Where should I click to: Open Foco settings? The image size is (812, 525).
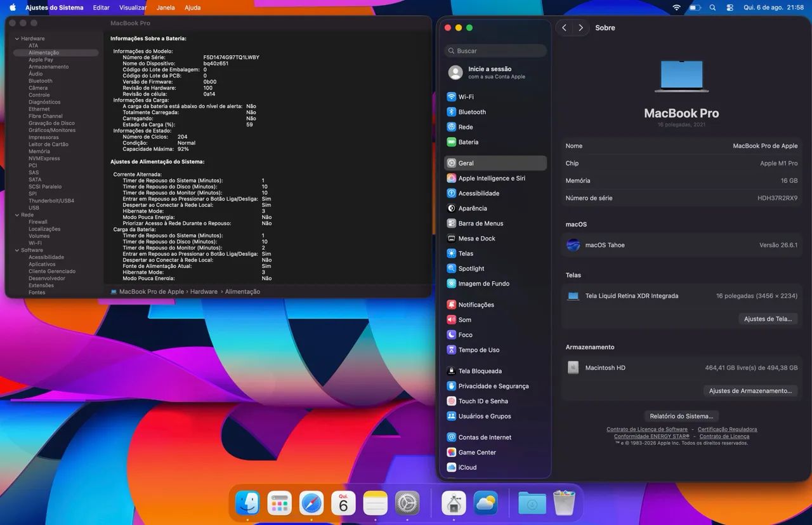click(x=495, y=335)
